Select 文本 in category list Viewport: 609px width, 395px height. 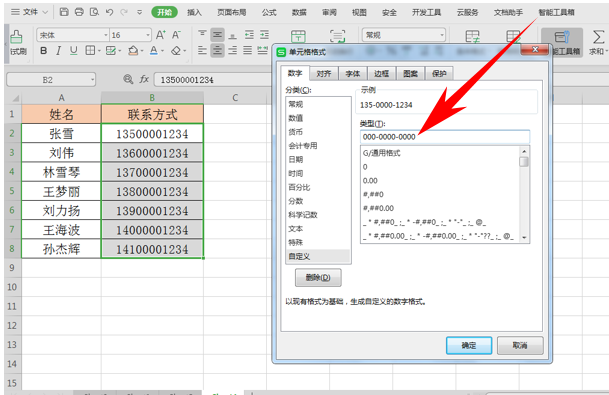point(296,229)
